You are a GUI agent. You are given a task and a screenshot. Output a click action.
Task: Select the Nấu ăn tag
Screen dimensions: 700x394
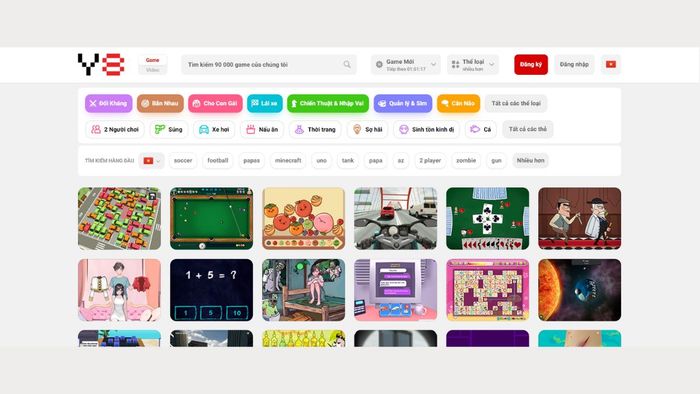[262, 129]
